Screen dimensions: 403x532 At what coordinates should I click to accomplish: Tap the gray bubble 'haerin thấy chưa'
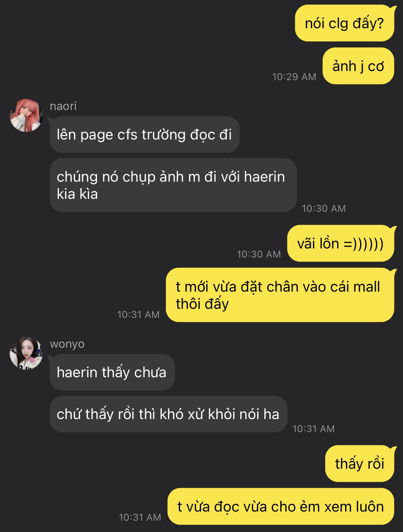click(x=112, y=372)
